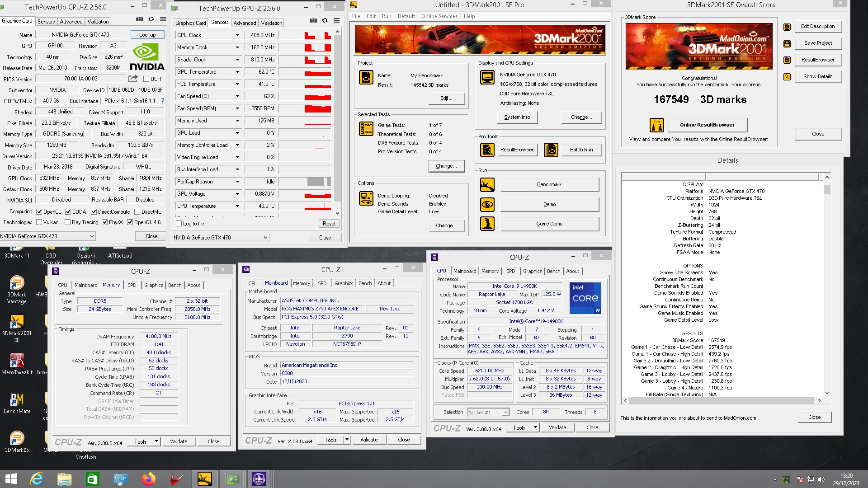Click the Options icon in 3DMark2001
868x488 pixels.
[366, 198]
